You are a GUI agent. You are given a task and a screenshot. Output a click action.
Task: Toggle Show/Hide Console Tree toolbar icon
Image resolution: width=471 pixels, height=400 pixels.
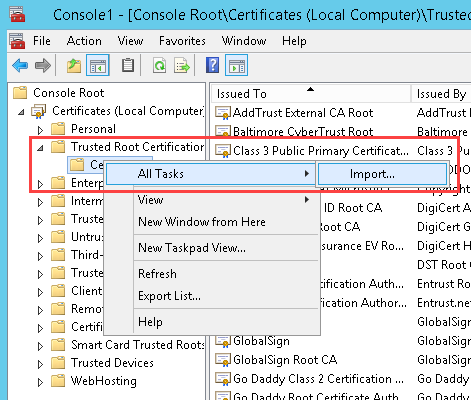[98, 65]
